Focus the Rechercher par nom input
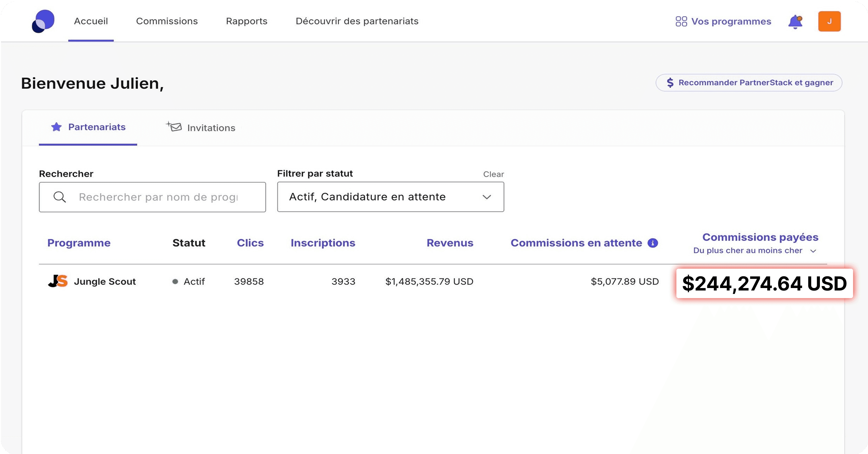This screenshot has width=868, height=454. tap(152, 197)
